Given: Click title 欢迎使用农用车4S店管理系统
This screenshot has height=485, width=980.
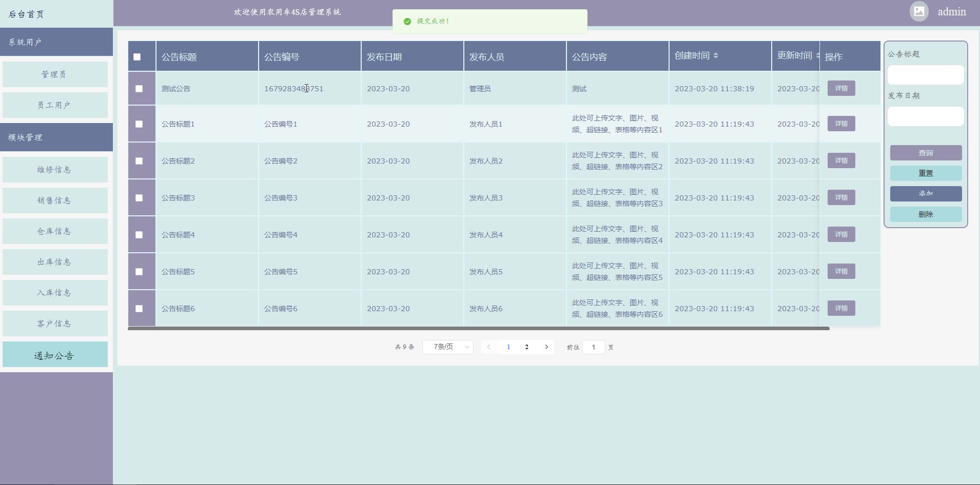Looking at the screenshot, I should (287, 12).
